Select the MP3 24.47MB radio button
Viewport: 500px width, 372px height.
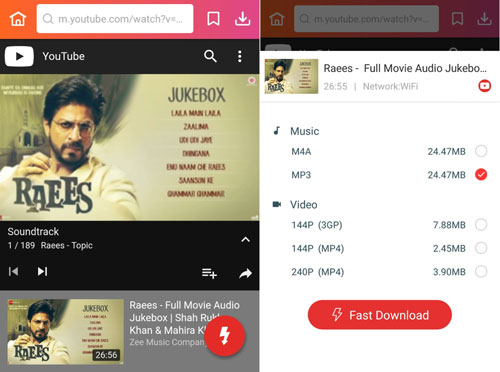pyautogui.click(x=481, y=174)
